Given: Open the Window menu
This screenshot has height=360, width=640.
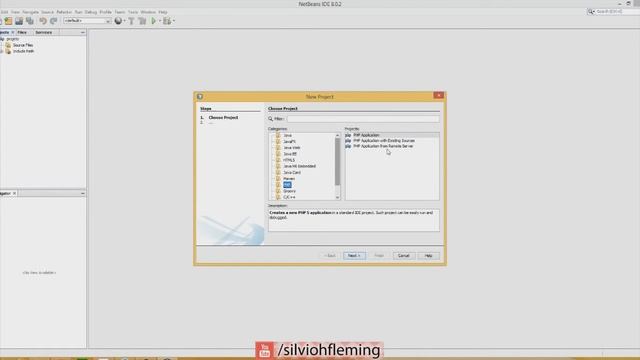Looking at the screenshot, I should click(148, 12).
